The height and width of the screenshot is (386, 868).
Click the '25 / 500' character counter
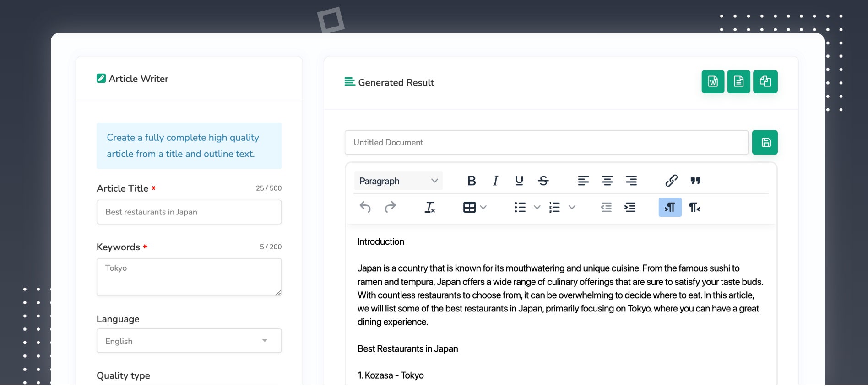pos(269,188)
